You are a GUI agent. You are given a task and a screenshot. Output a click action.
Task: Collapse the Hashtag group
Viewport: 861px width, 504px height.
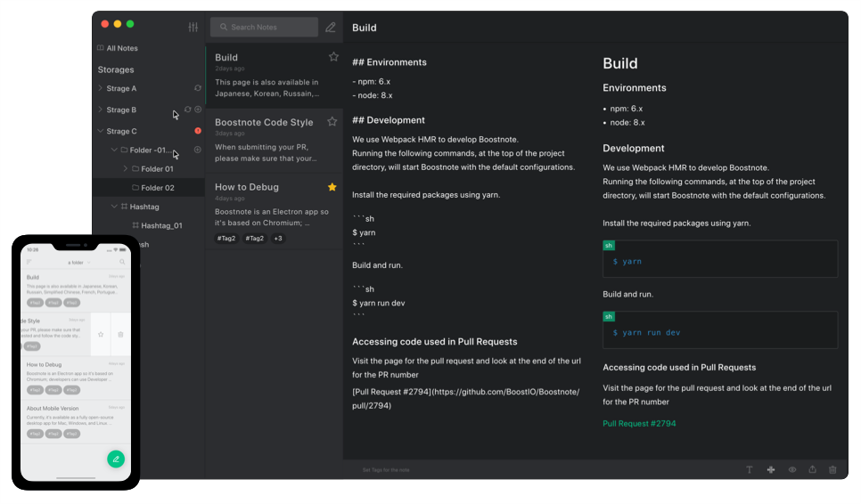coord(114,207)
